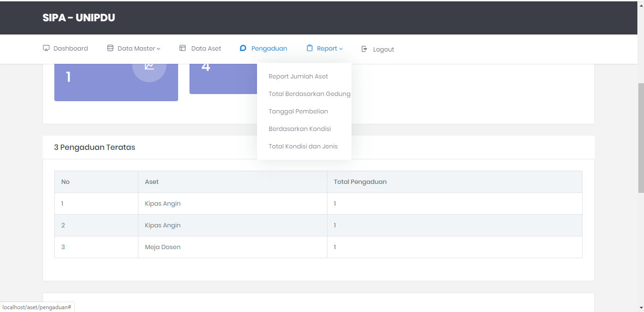Click the 3 Pengaduan Teratas heading
Viewport: 644px width, 312px height.
coord(94,147)
